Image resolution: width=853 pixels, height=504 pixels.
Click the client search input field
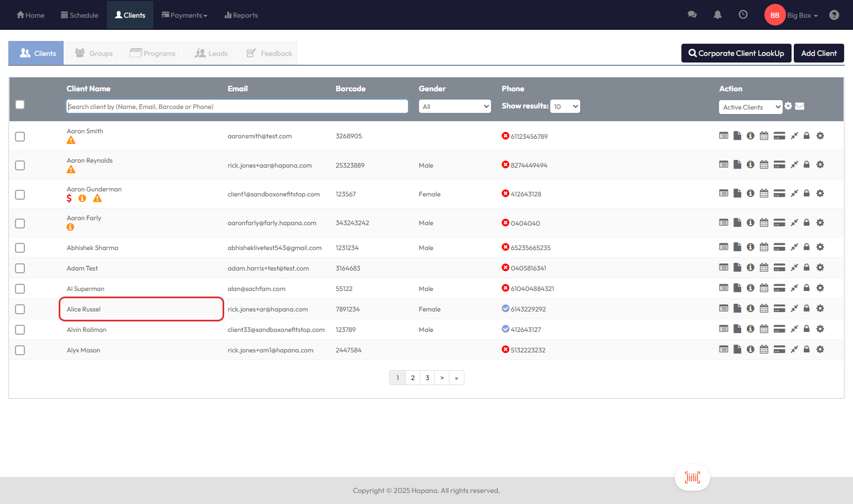click(237, 106)
